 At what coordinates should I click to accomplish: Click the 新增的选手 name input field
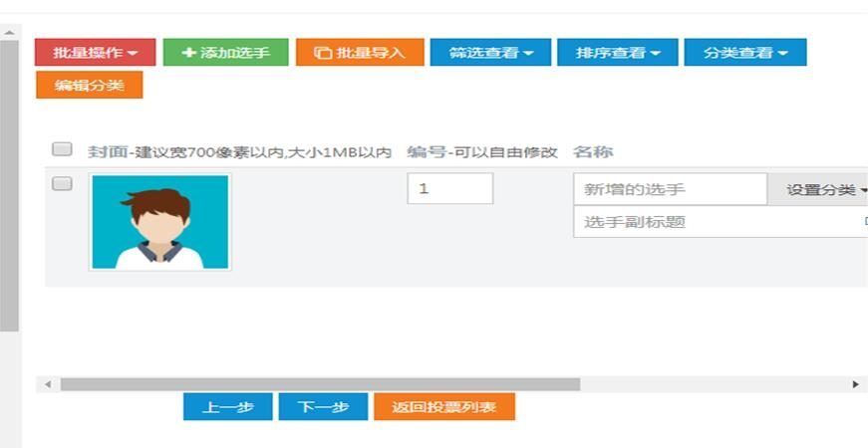coord(670,189)
